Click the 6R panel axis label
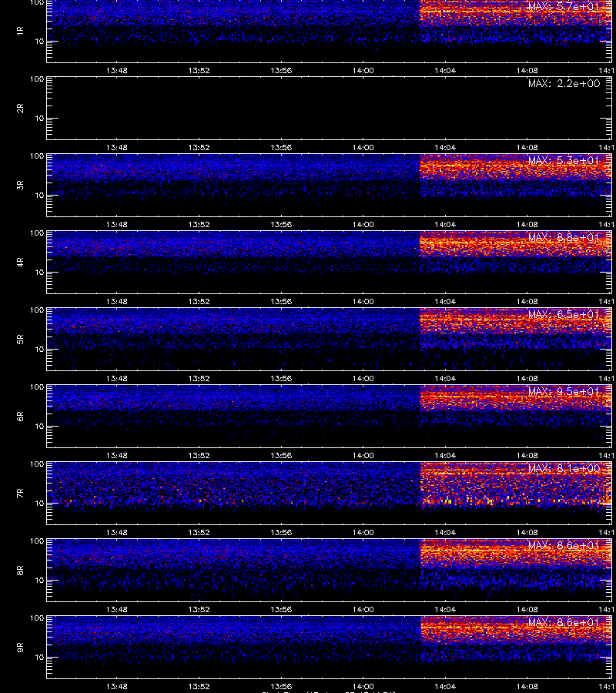 click(x=20, y=417)
